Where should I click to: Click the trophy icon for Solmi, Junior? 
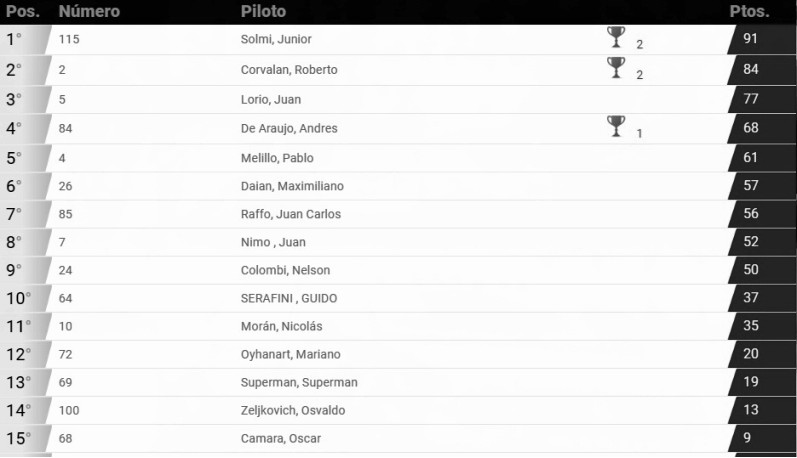(x=616, y=38)
